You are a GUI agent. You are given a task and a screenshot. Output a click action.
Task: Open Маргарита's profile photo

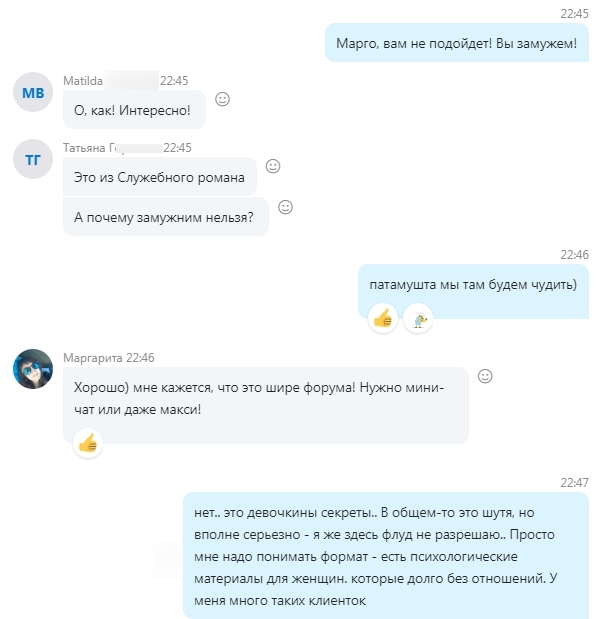33,369
